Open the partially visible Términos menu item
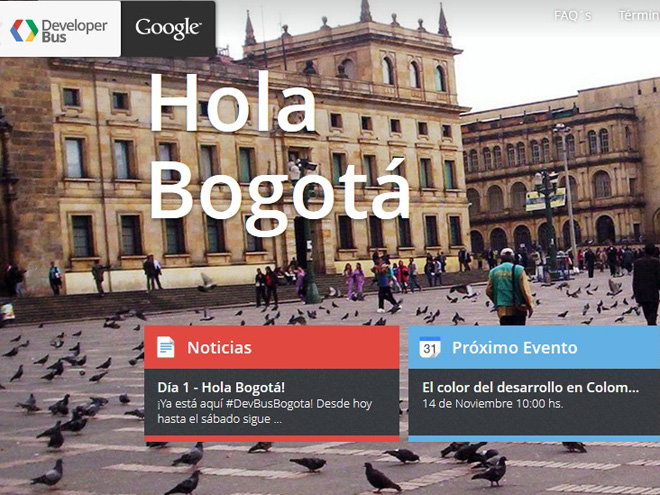This screenshot has width=660, height=495. coord(638,15)
